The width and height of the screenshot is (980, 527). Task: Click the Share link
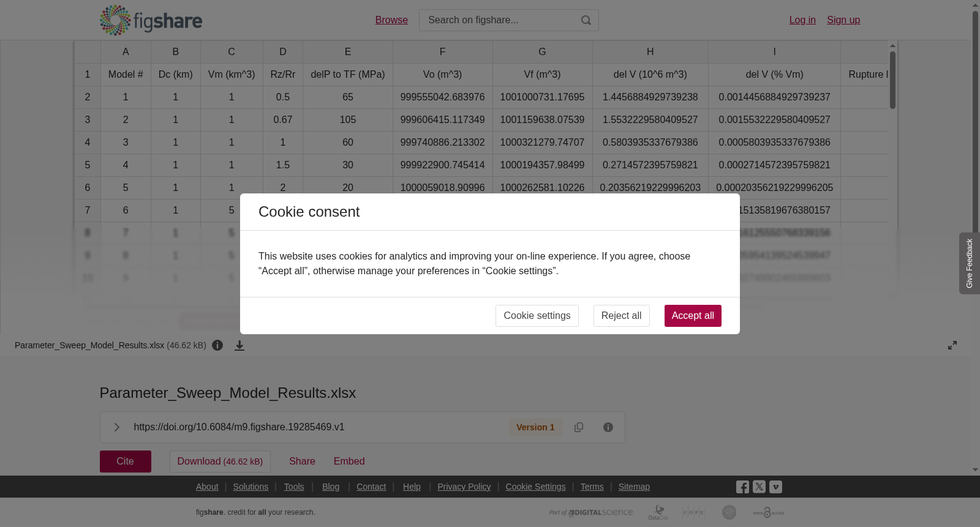(x=302, y=462)
